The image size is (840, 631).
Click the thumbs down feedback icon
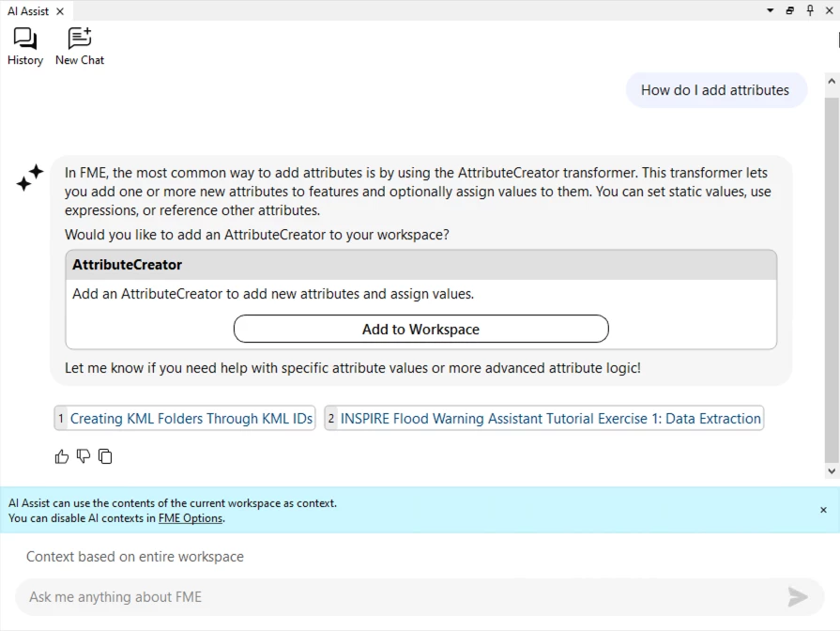[x=84, y=456]
